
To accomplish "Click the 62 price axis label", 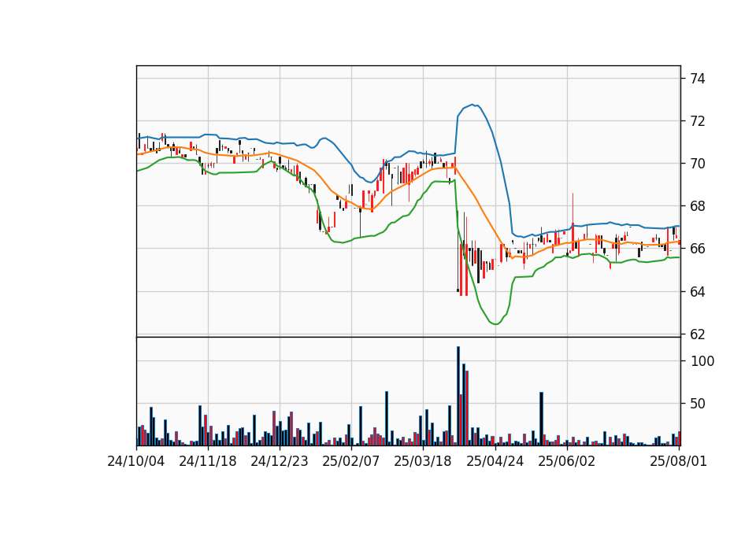I will click(x=697, y=334).
